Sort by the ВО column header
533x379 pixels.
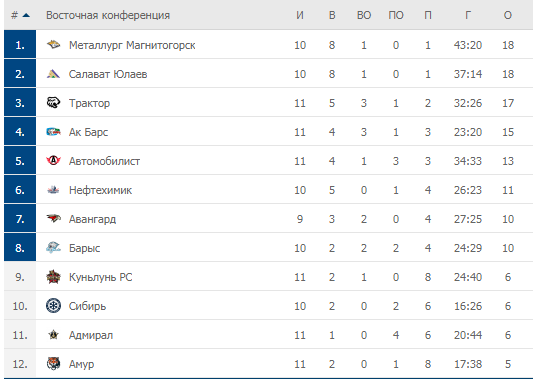[x=364, y=15]
